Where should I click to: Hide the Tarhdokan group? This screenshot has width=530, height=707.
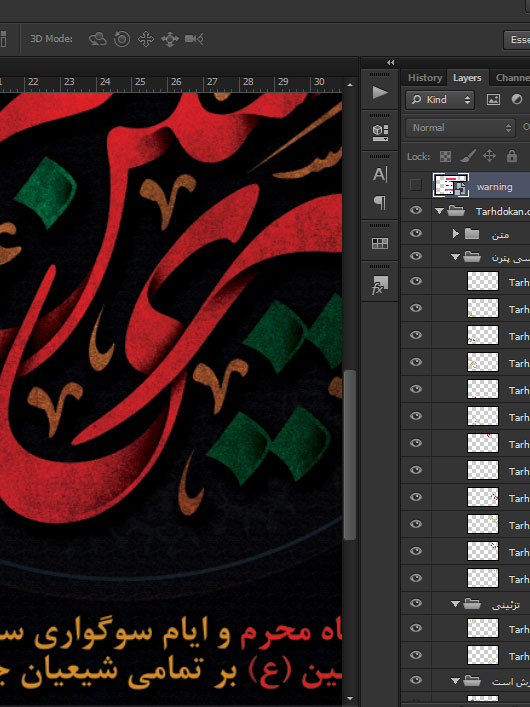click(416, 211)
